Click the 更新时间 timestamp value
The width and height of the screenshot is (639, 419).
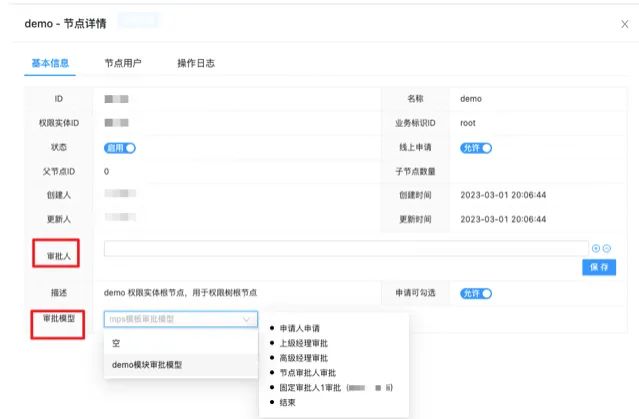[x=503, y=219]
